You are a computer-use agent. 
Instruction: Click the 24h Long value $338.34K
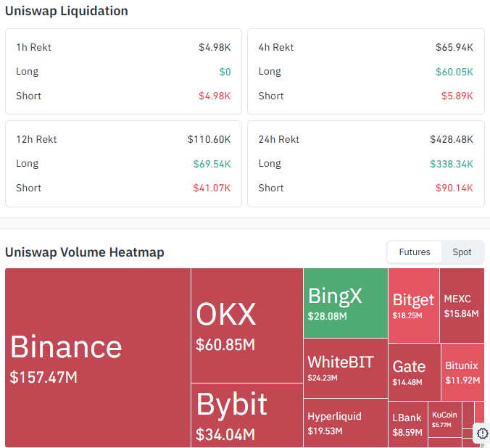click(x=452, y=164)
